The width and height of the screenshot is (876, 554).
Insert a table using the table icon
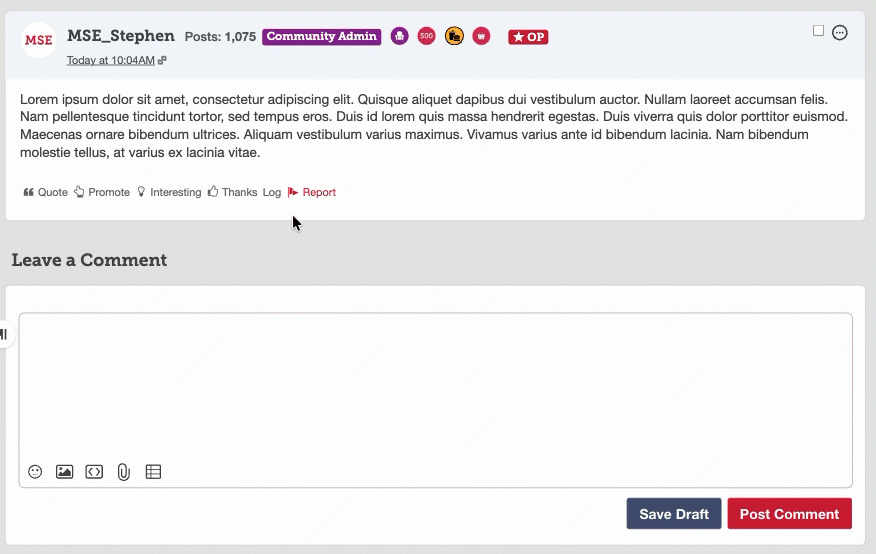(x=153, y=472)
